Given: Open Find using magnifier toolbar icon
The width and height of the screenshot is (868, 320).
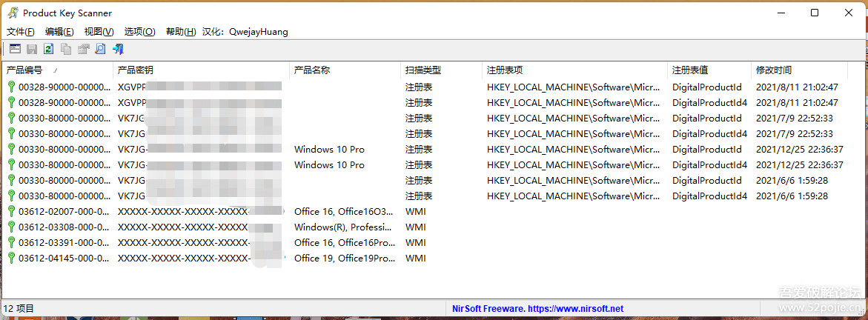Looking at the screenshot, I should tap(100, 50).
